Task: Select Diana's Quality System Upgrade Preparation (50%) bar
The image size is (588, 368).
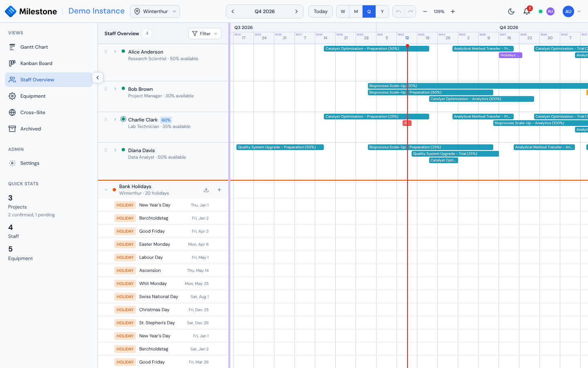Action: [280, 147]
